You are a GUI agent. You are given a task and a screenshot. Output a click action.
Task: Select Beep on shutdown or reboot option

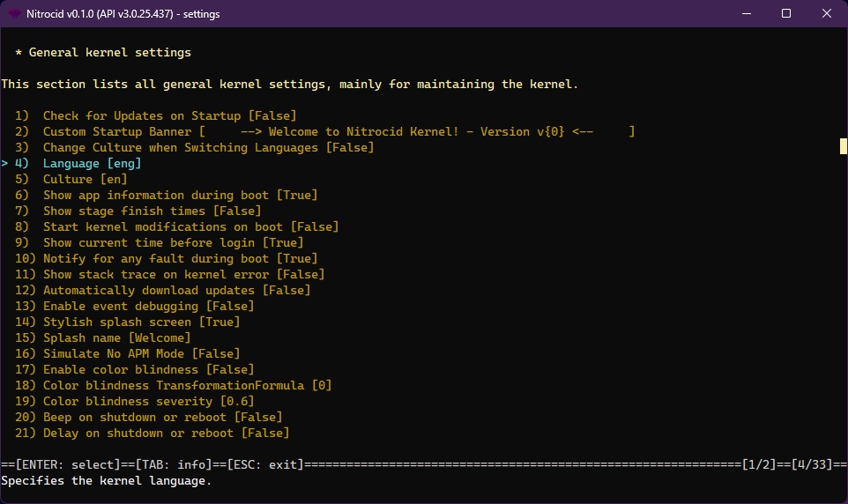162,418
